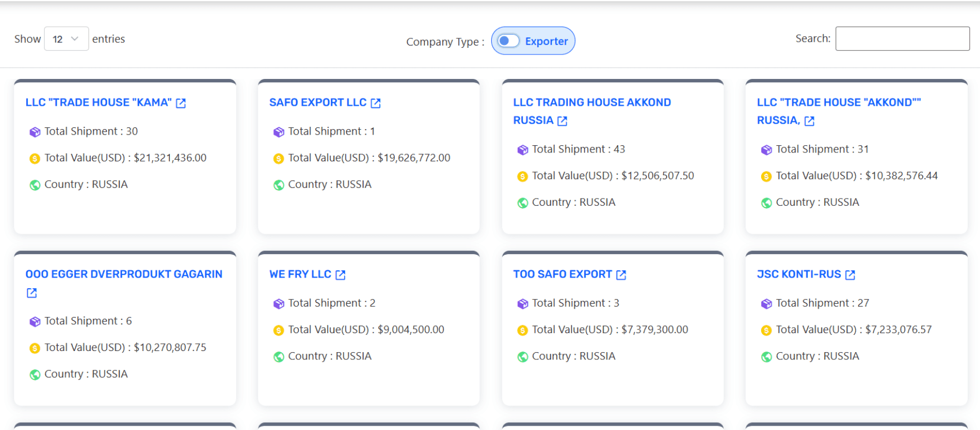980x430 pixels.
Task: Expand the Show entries dropdown
Action: coord(66,39)
